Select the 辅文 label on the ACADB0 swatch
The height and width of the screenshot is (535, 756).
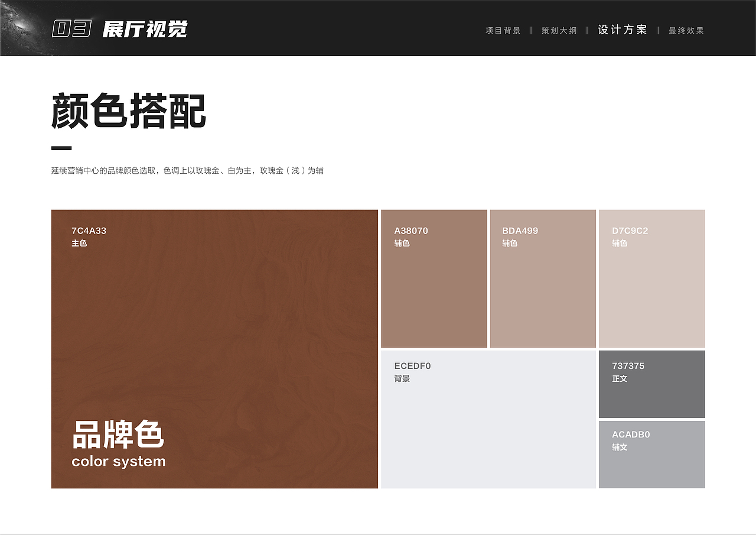pyautogui.click(x=620, y=448)
